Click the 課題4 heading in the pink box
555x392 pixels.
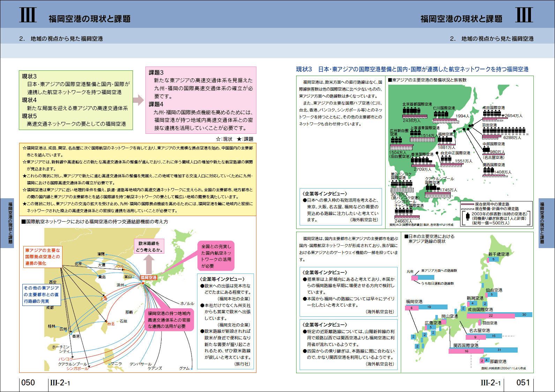click(156, 104)
